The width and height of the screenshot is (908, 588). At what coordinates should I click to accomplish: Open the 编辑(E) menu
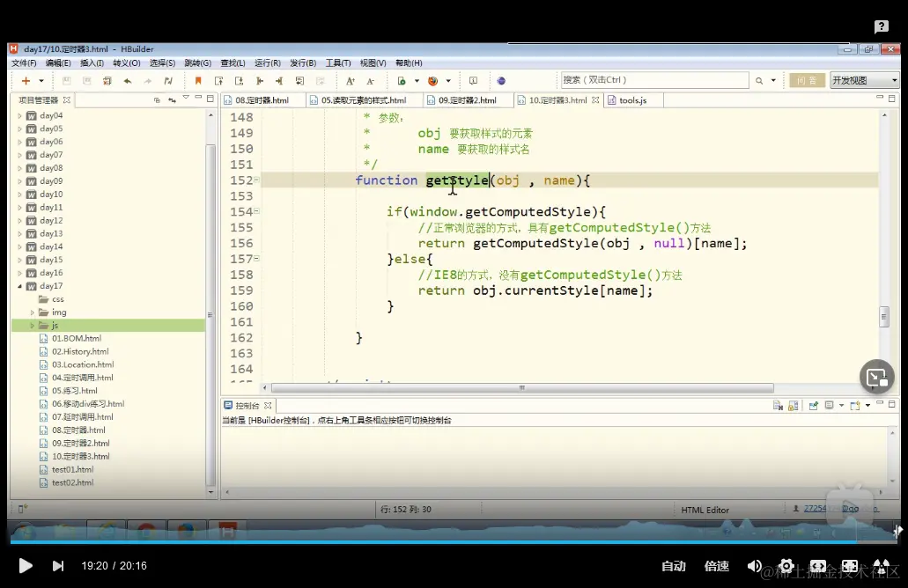58,62
